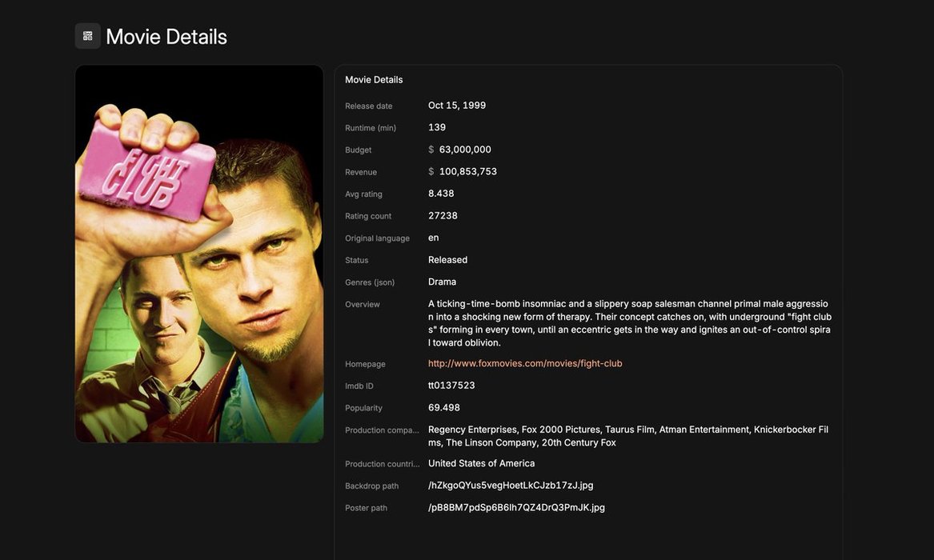Click the movie overview paragraph

click(629, 323)
